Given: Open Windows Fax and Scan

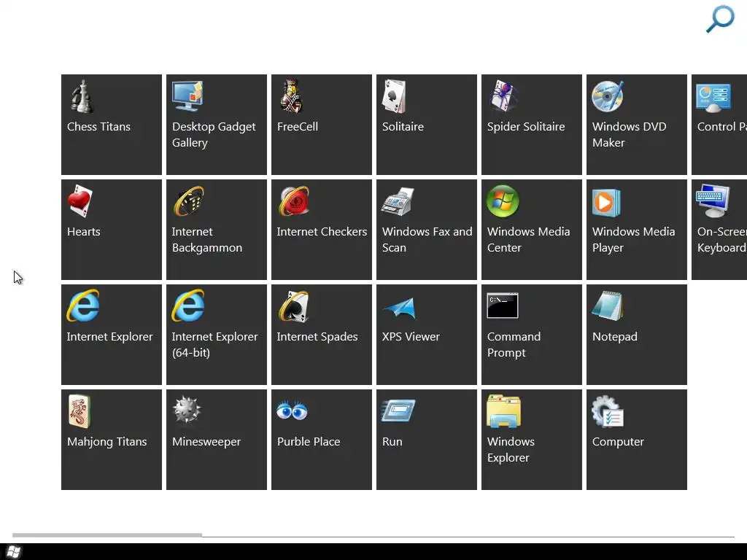Looking at the screenshot, I should point(427,230).
